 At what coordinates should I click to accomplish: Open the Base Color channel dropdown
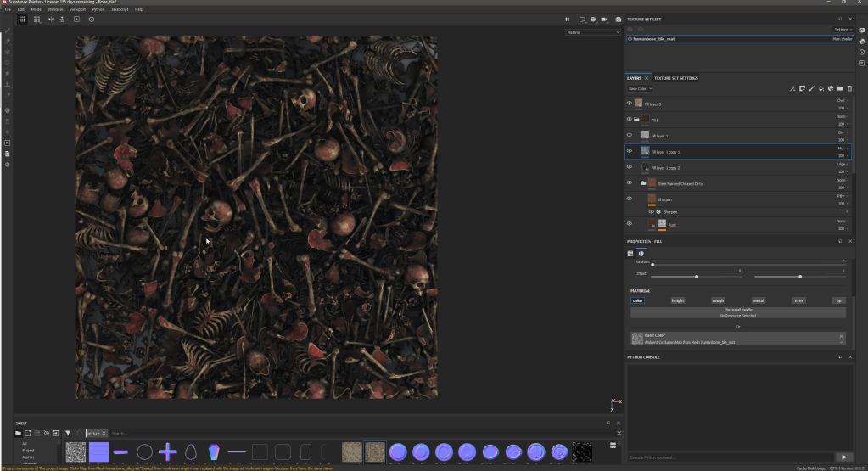tap(640, 88)
